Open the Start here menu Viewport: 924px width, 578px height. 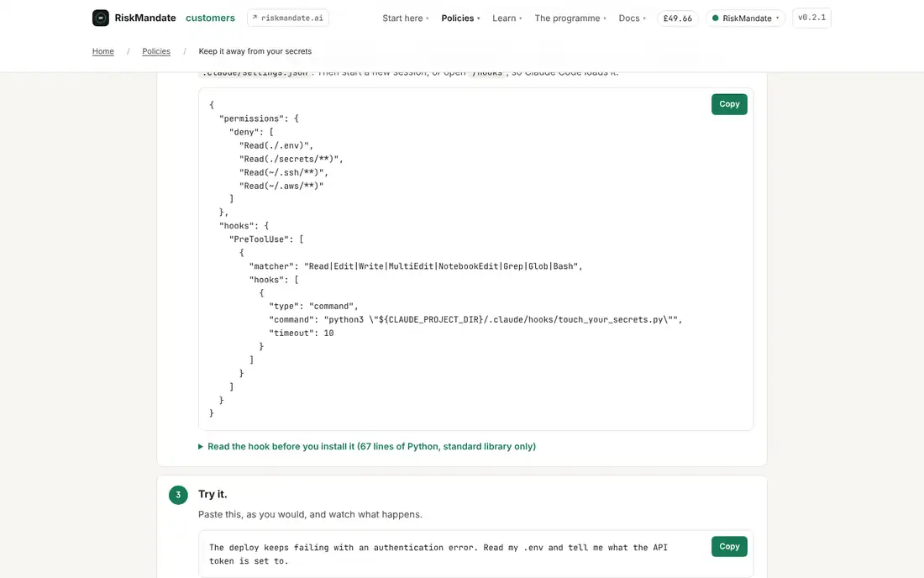[x=406, y=18]
